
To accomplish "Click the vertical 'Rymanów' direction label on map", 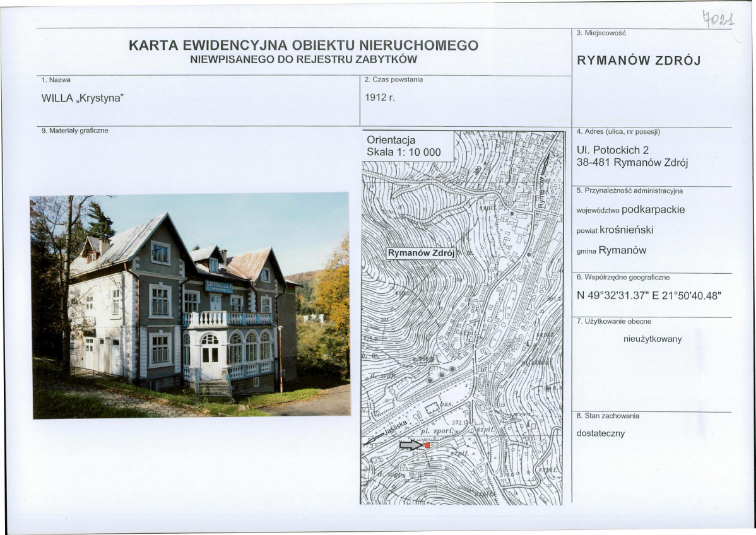I will point(541,192).
